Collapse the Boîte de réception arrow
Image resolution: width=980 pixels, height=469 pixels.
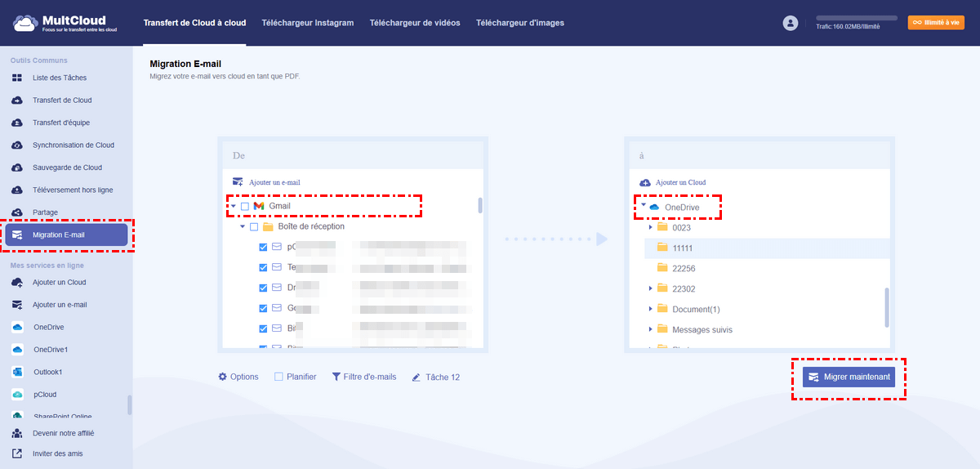coord(243,227)
